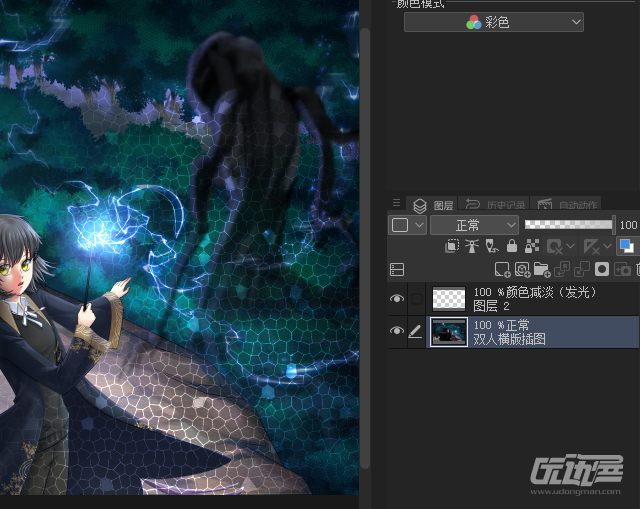This screenshot has width=640, height=509.
Task: Click apply mask to layer icon
Action: (622, 269)
